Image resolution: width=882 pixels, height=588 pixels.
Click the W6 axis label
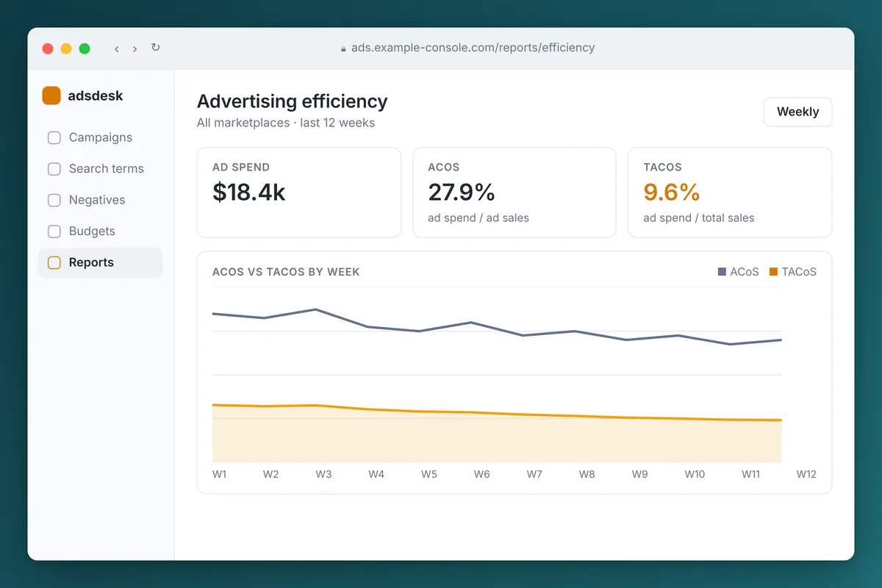pos(482,474)
